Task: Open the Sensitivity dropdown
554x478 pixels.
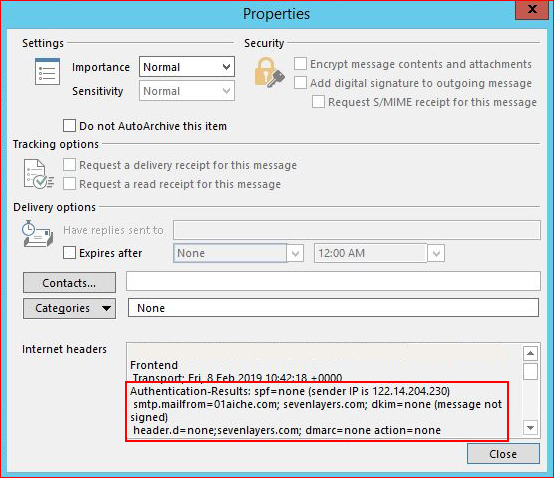Action: [187, 91]
